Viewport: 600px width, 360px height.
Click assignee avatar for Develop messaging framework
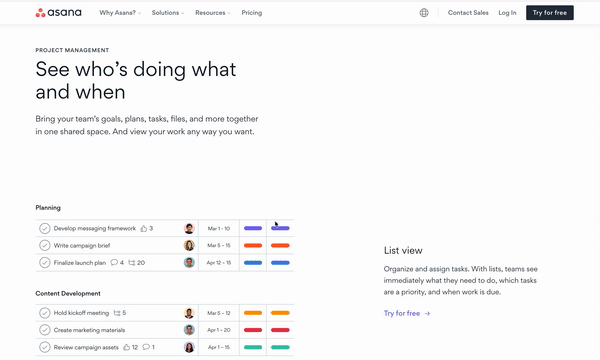(x=189, y=228)
